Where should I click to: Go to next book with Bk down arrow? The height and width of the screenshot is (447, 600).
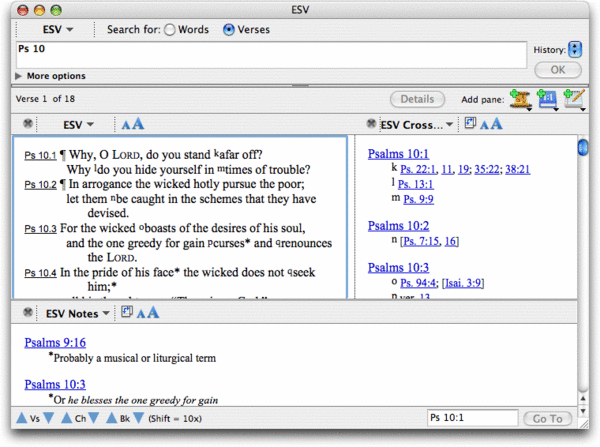click(139, 418)
